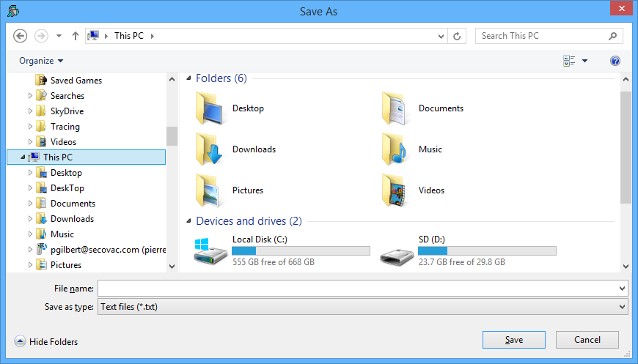This screenshot has height=364, width=638.
Task: Select the Downloads folder icon in main pane
Action: point(209,149)
